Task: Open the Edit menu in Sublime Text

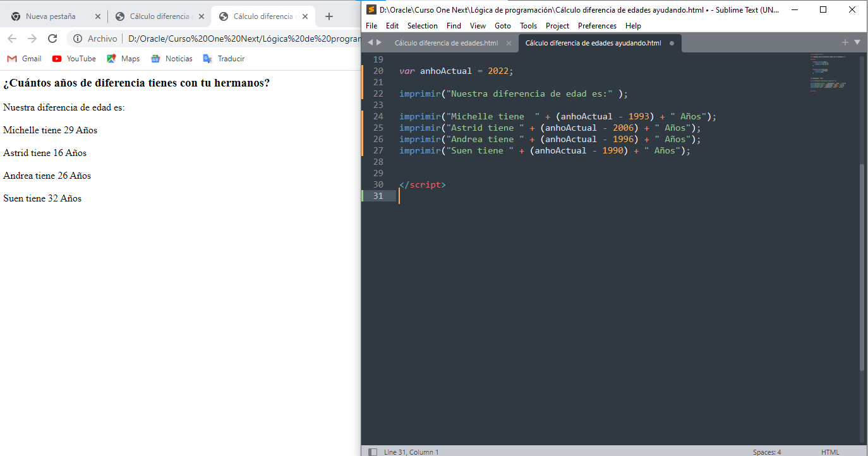Action: click(392, 26)
